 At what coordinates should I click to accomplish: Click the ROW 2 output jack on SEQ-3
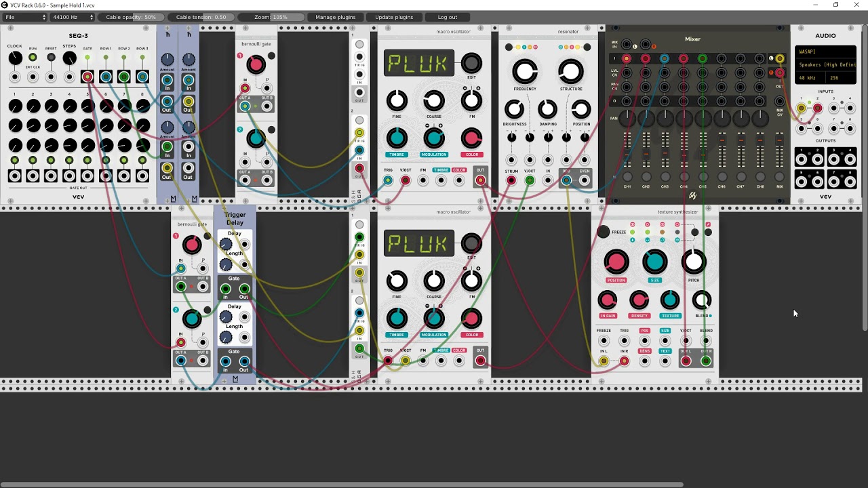pyautogui.click(x=124, y=77)
